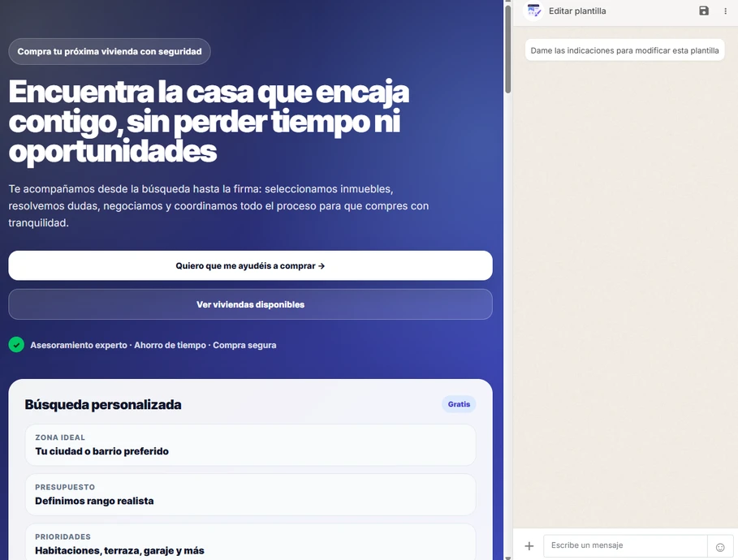Select the 'Zona ideal' card

coord(250,445)
